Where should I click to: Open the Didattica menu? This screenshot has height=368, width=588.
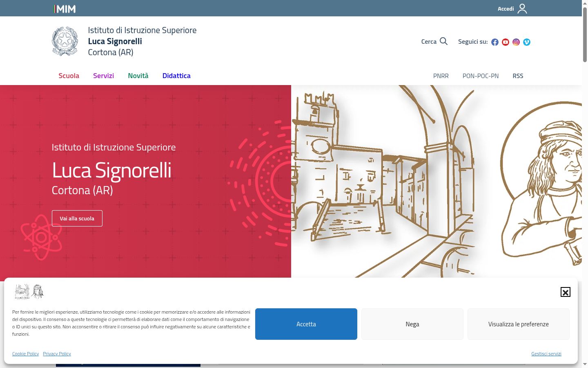click(176, 76)
